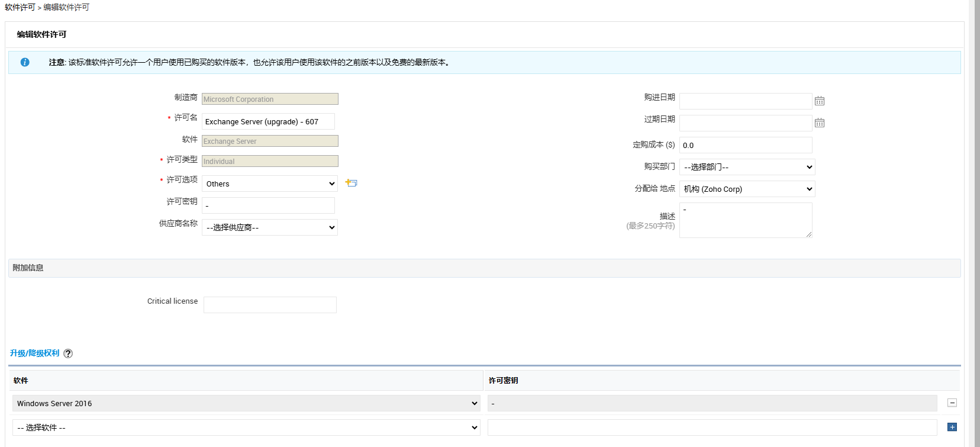980x447 pixels.
Task: Expand the 许可选项 Others dropdown
Action: coord(270,184)
